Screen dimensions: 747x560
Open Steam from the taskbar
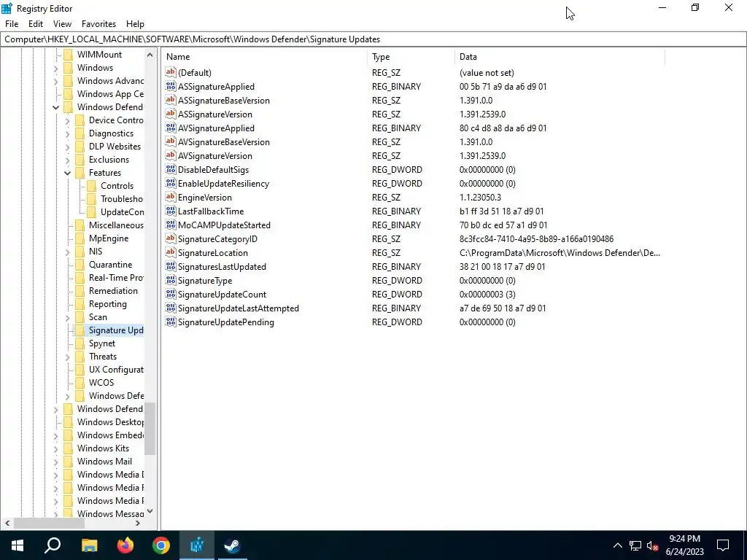pyautogui.click(x=233, y=545)
